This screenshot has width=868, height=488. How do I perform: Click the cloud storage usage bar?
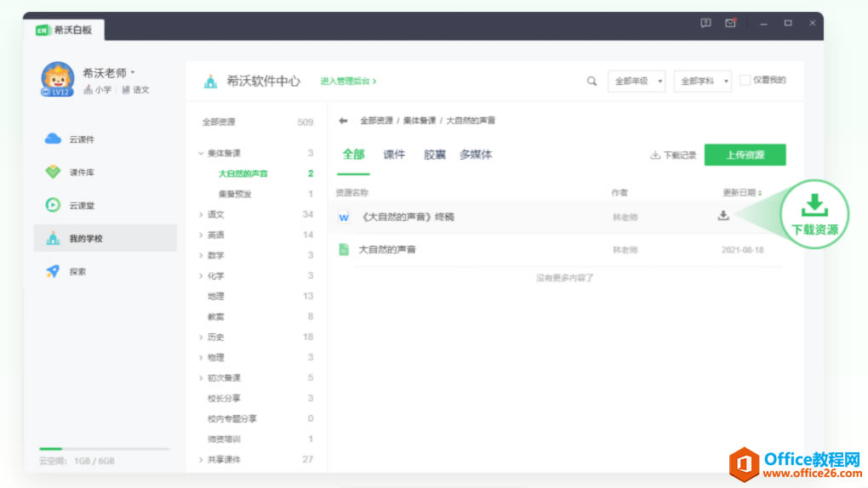point(104,449)
